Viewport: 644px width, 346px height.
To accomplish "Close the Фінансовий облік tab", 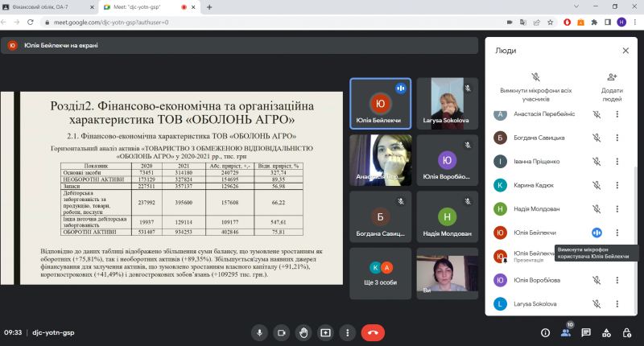I will click(92, 7).
